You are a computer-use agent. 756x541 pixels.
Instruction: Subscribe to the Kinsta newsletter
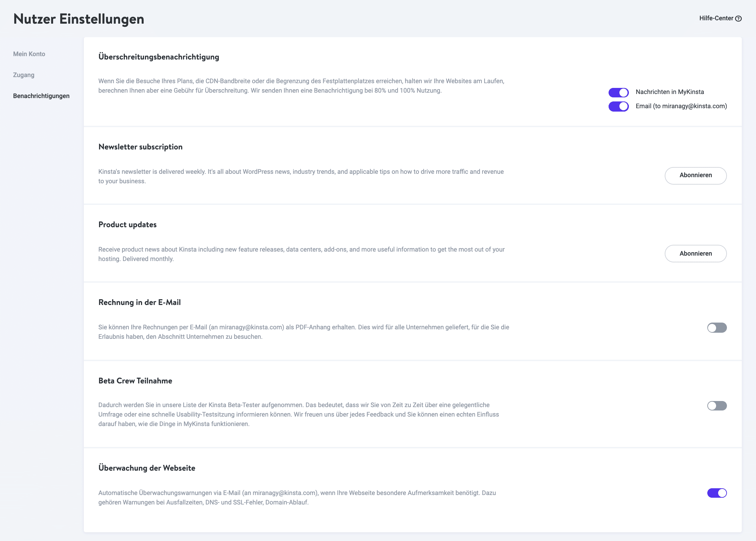pos(695,175)
